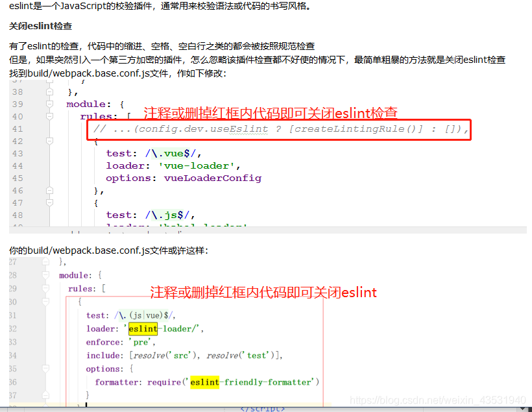
Task: Collapse the fold marker on line 38
Action: point(49,91)
